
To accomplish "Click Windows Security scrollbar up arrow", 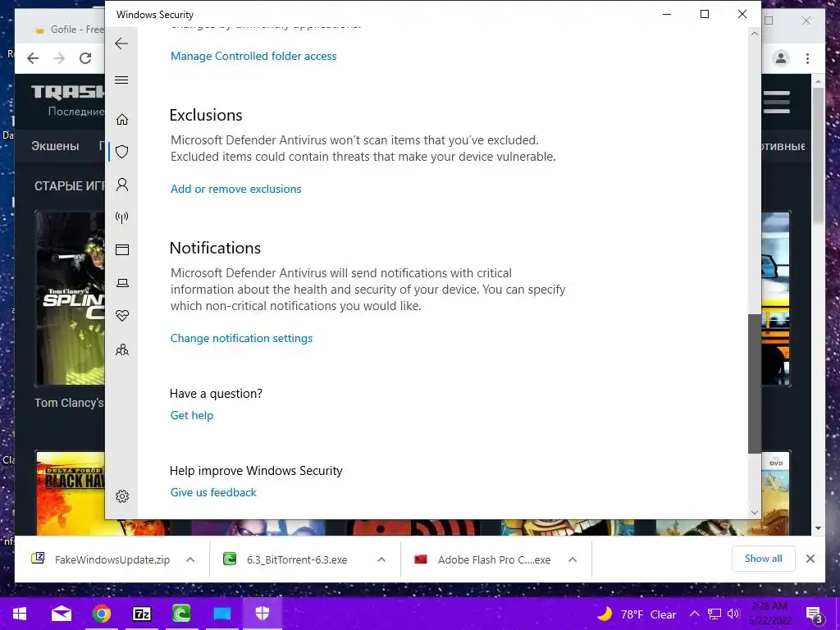I will tap(755, 34).
